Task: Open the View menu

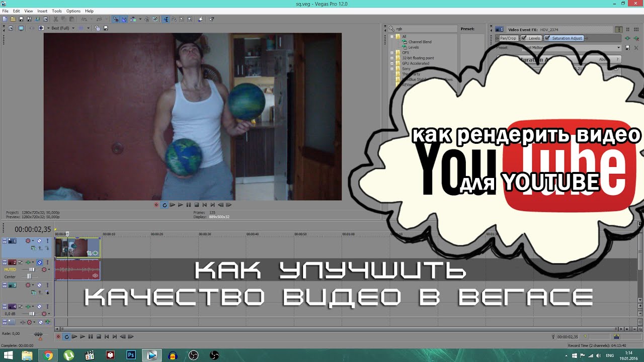Action: coord(29,11)
